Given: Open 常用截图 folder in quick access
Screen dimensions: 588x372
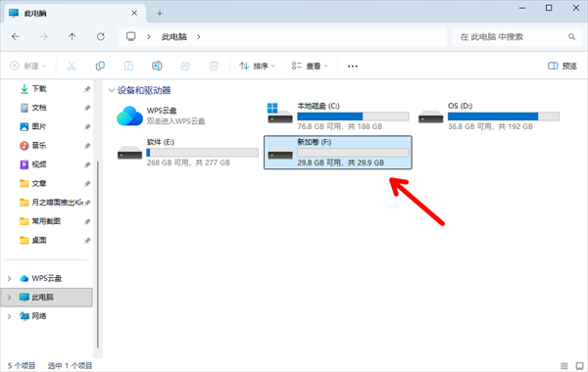Looking at the screenshot, I should tap(46, 221).
